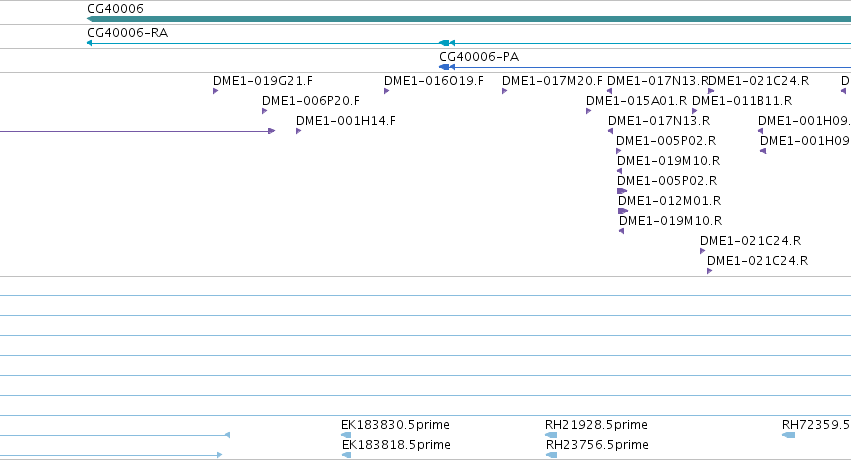851x460 pixels.
Task: Click arrow glyph under DME1-011B11.R
Action: 695,111
